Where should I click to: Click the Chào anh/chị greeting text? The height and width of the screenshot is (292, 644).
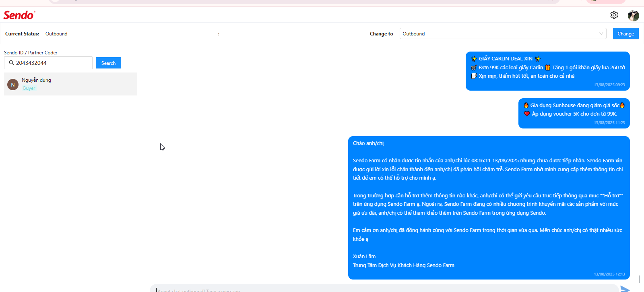pos(368,143)
